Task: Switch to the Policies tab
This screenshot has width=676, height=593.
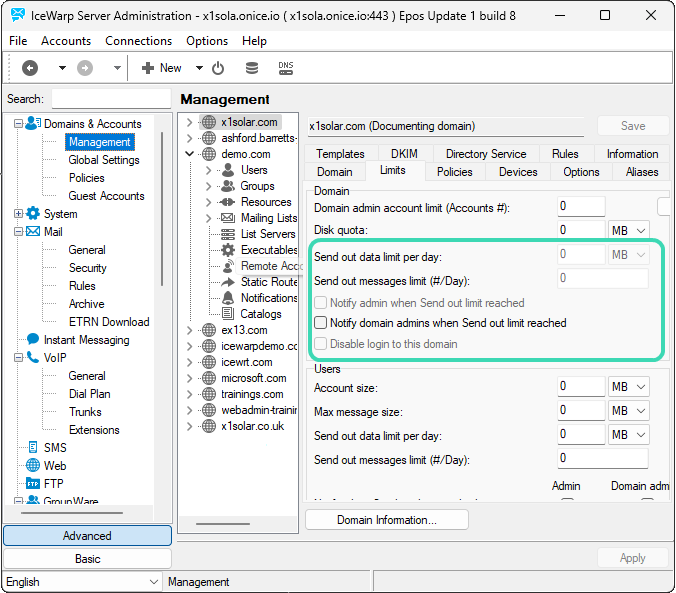Action: (x=455, y=172)
